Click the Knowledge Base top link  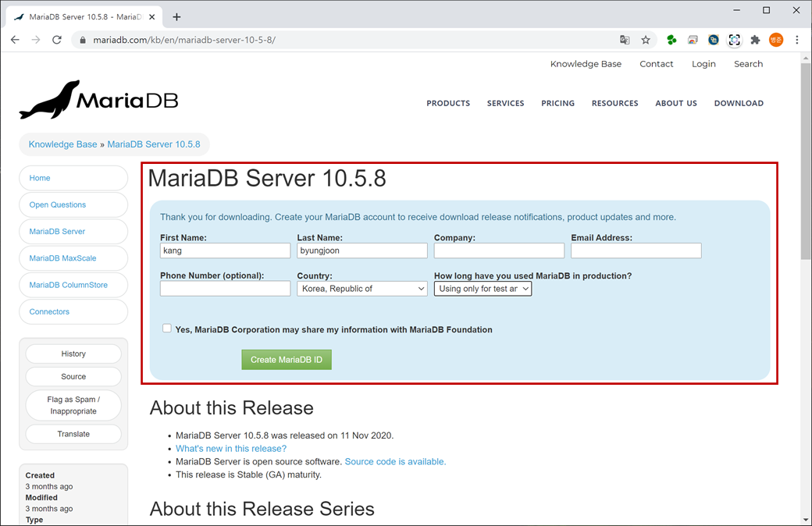pyautogui.click(x=586, y=64)
